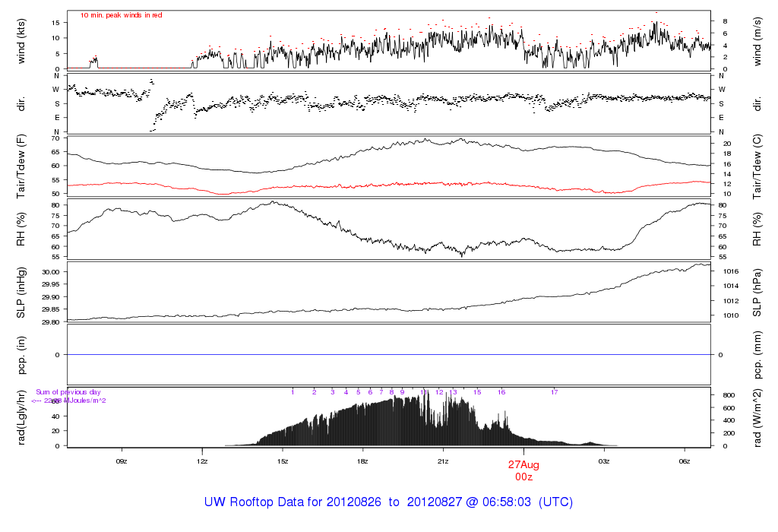Click the 'SLP (hPa)' right axis label
The image size is (778, 532).
[757, 293]
